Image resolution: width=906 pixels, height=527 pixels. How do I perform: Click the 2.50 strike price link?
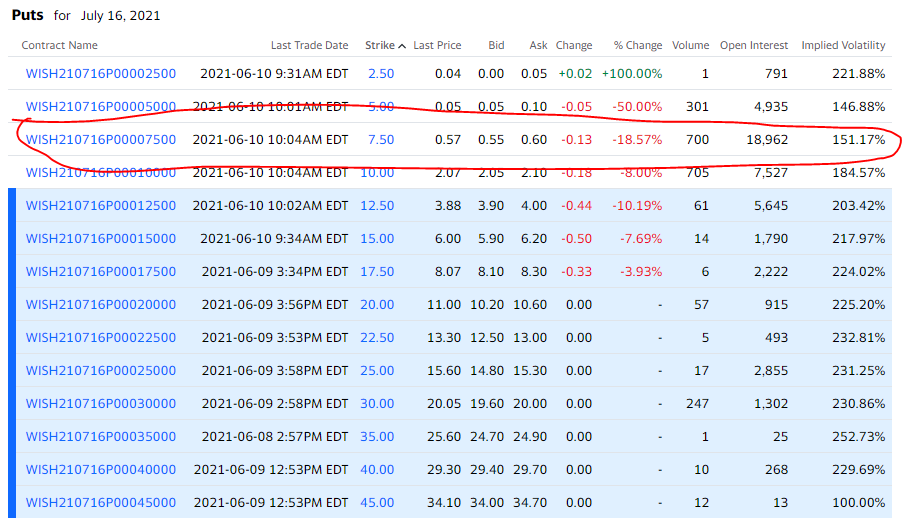[x=381, y=73]
